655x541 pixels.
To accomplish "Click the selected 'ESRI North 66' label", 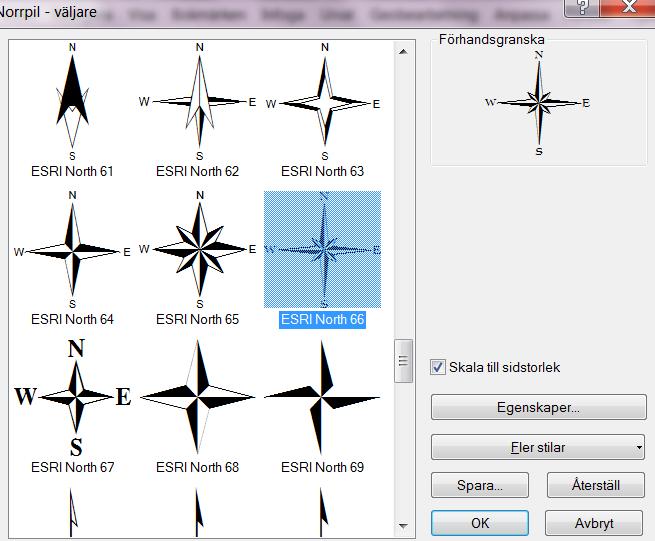I will [x=322, y=320].
